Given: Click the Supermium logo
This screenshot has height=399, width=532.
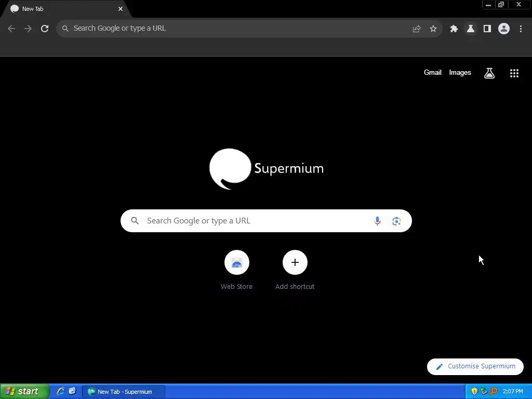Looking at the screenshot, I should [267, 169].
